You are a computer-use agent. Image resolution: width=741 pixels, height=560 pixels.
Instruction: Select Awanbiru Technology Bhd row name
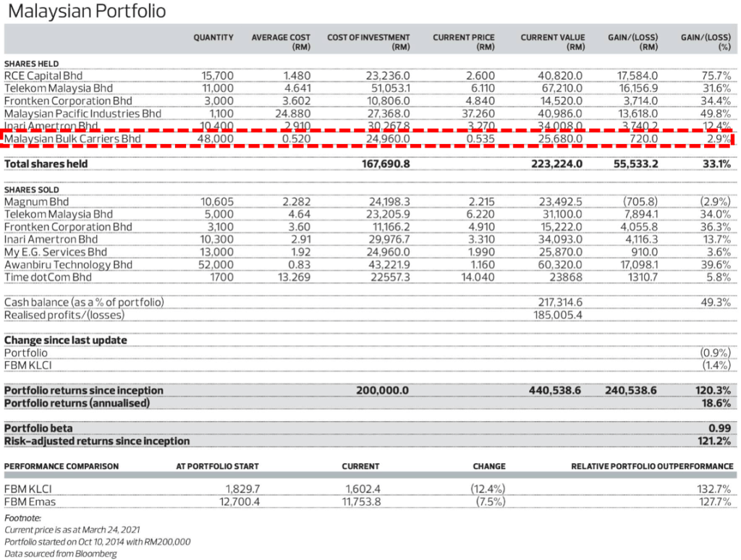(68, 265)
